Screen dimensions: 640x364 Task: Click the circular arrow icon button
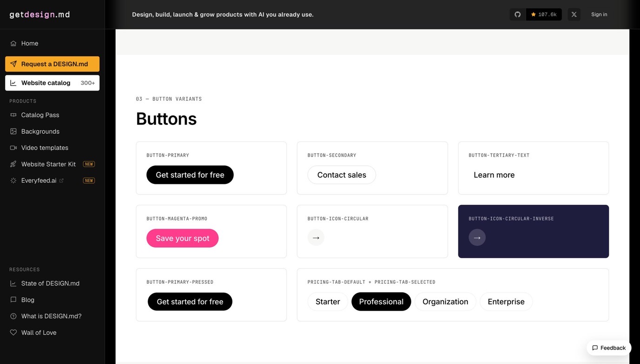(316, 238)
